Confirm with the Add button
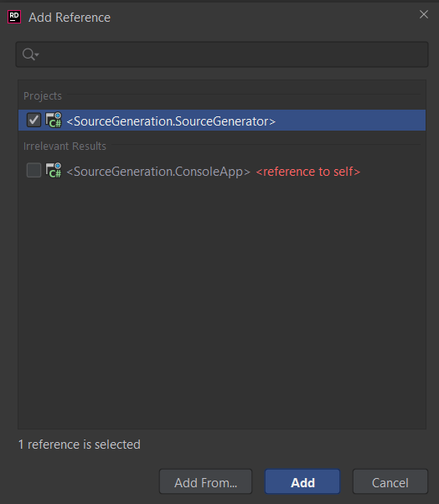 (x=302, y=481)
